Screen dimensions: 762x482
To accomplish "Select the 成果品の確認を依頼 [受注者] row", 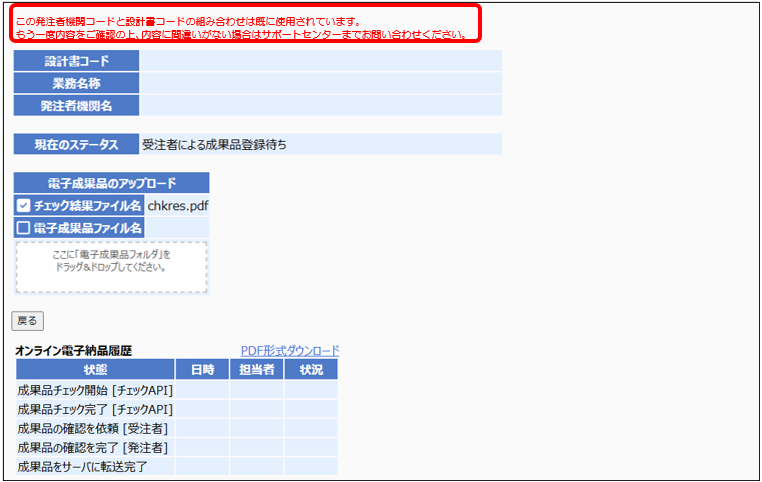I will click(x=93, y=428).
